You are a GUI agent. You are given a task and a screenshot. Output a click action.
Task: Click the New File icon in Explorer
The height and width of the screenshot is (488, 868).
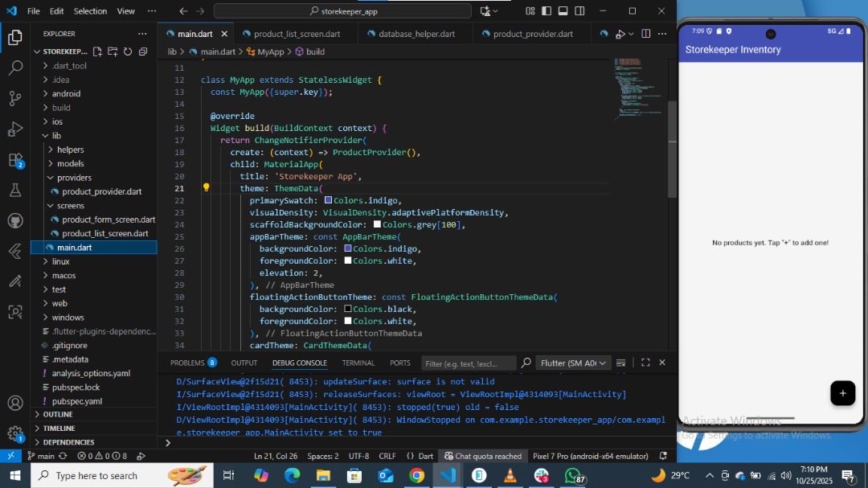[97, 51]
